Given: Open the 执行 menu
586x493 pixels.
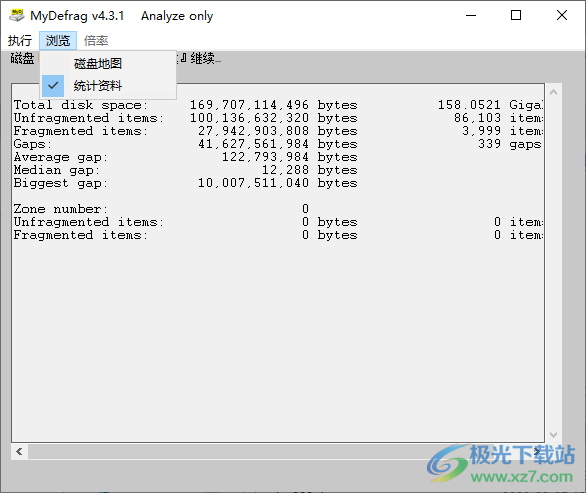Looking at the screenshot, I should (x=20, y=40).
